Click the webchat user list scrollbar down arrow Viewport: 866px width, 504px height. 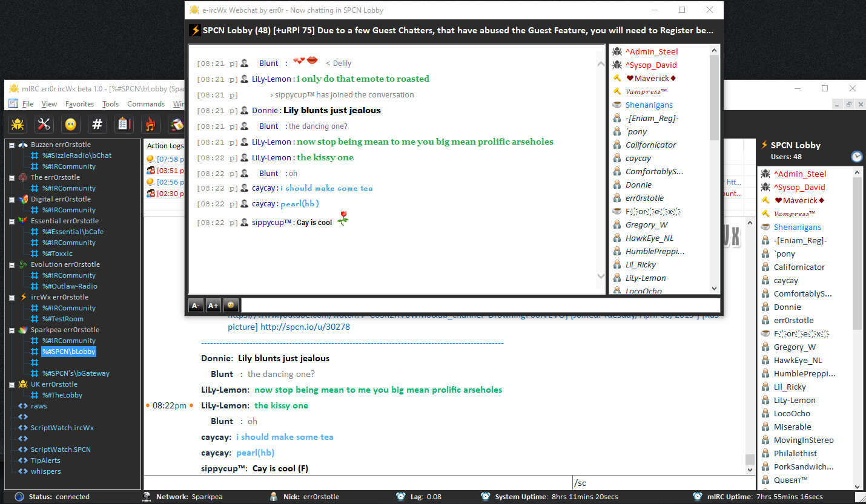[x=714, y=289]
